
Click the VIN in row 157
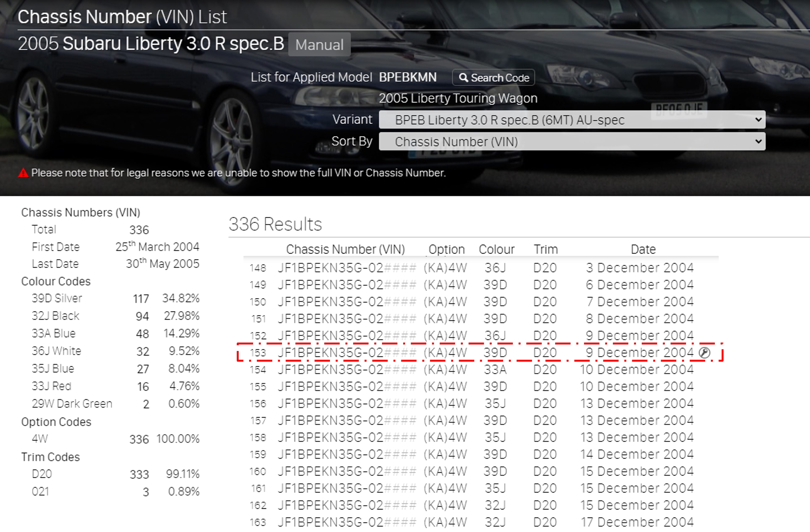pos(347,421)
